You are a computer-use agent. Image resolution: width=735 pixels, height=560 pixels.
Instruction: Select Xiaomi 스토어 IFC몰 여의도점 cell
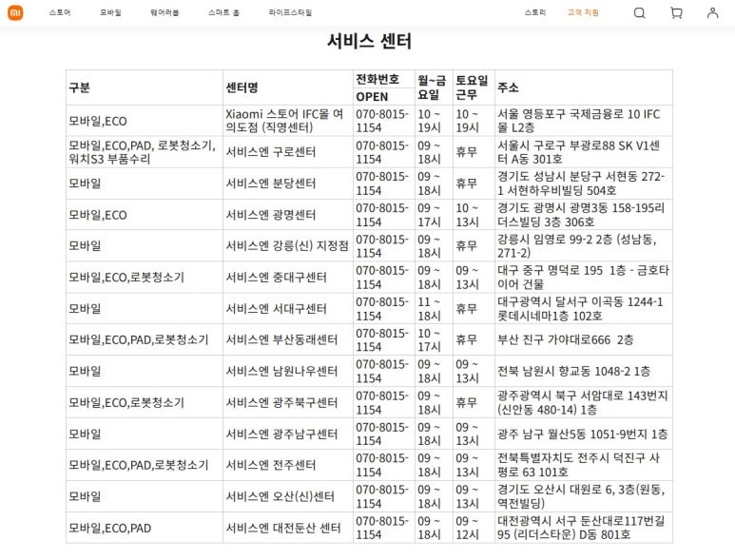coord(288,121)
